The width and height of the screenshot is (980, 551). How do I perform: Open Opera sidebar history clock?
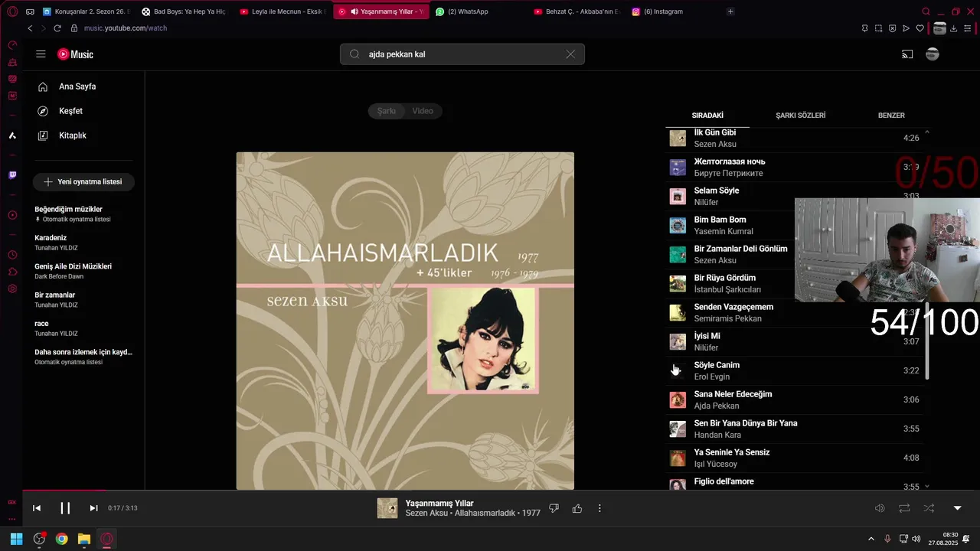tap(12, 255)
